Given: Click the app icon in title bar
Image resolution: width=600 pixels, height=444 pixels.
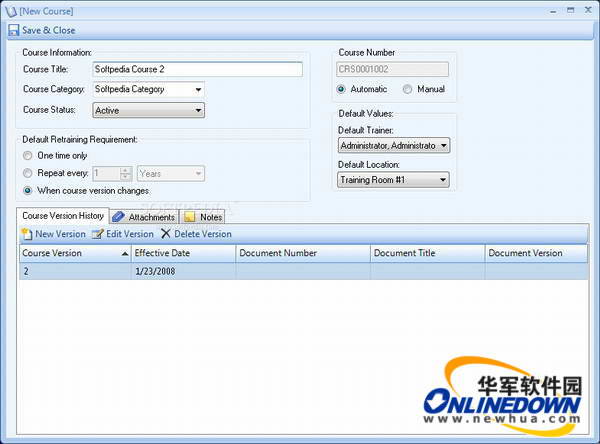Looking at the screenshot, I should 10,10.
